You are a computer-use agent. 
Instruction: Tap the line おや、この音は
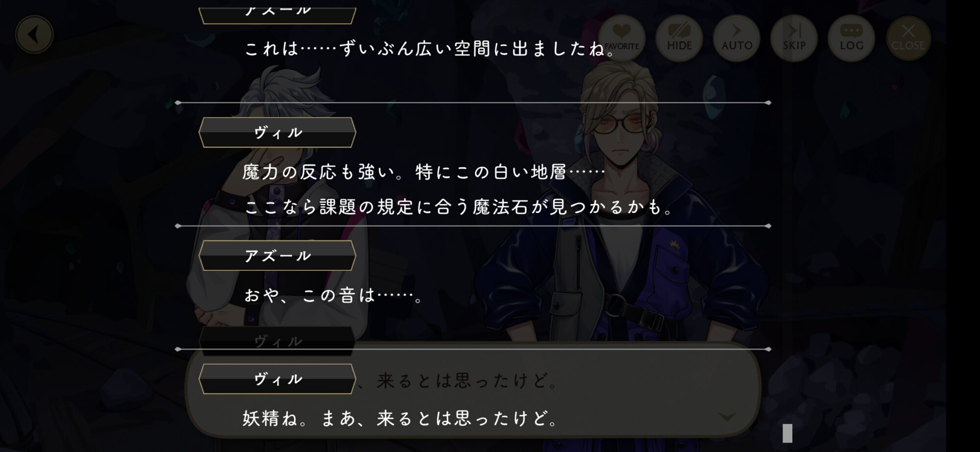333,295
